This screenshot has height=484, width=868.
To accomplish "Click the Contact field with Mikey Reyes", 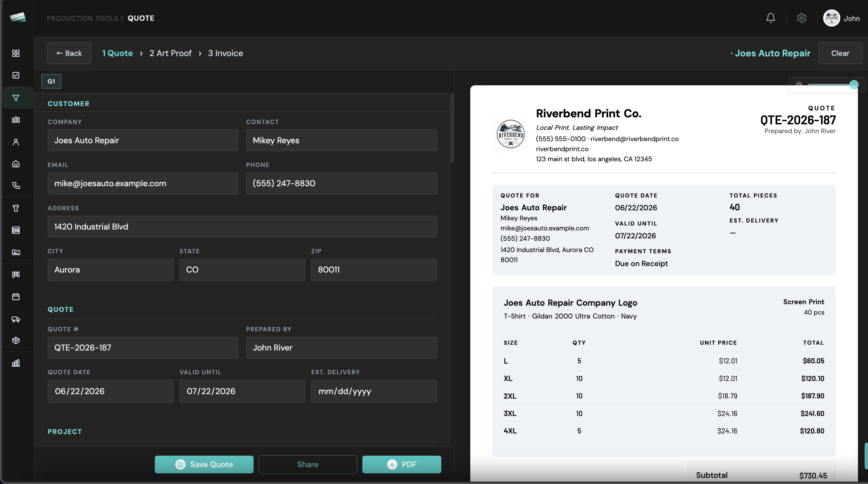I will click(x=341, y=140).
